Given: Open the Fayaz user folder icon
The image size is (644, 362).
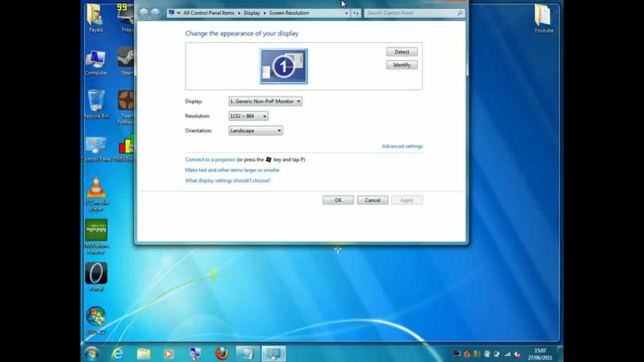Looking at the screenshot, I should [96, 18].
